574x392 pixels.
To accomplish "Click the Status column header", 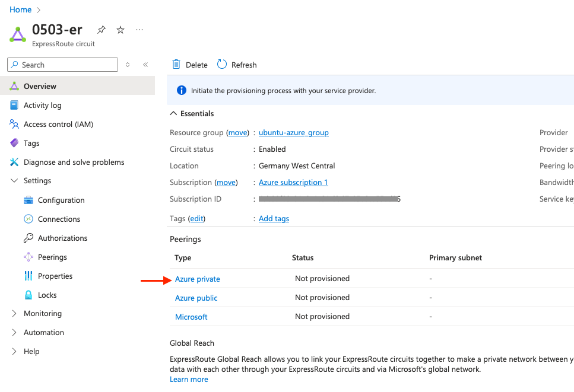I will [303, 258].
